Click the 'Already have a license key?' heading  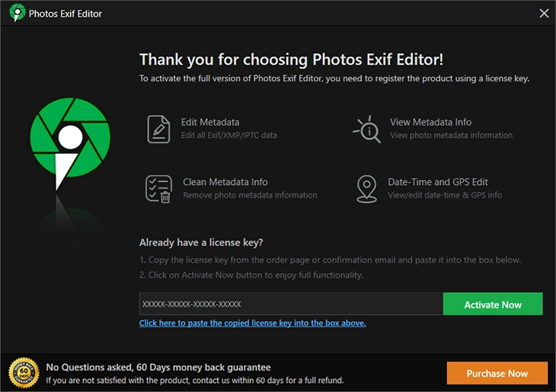[201, 242]
